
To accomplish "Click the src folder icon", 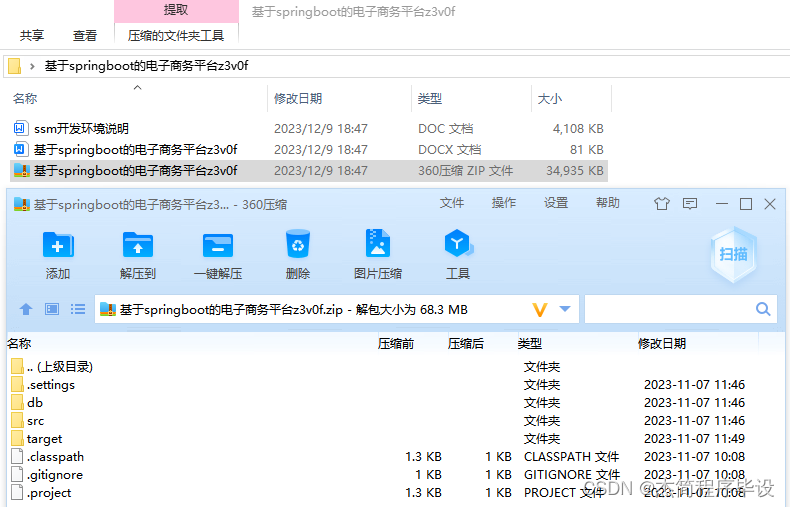I will (x=17, y=421).
